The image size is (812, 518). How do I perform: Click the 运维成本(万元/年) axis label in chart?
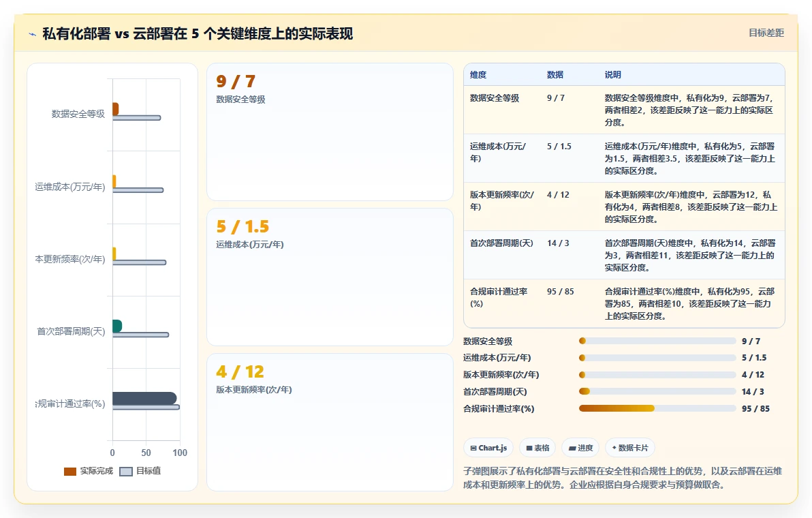[70, 187]
